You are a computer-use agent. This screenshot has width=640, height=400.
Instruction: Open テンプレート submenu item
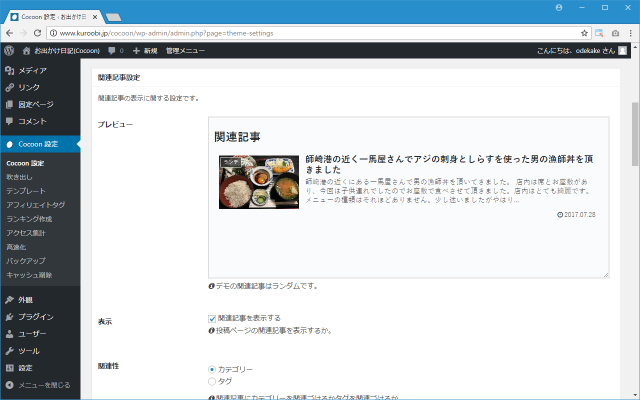coord(26,191)
